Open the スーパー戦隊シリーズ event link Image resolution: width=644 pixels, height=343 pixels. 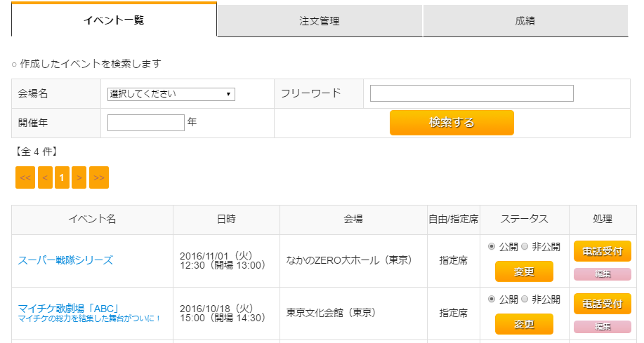65,260
